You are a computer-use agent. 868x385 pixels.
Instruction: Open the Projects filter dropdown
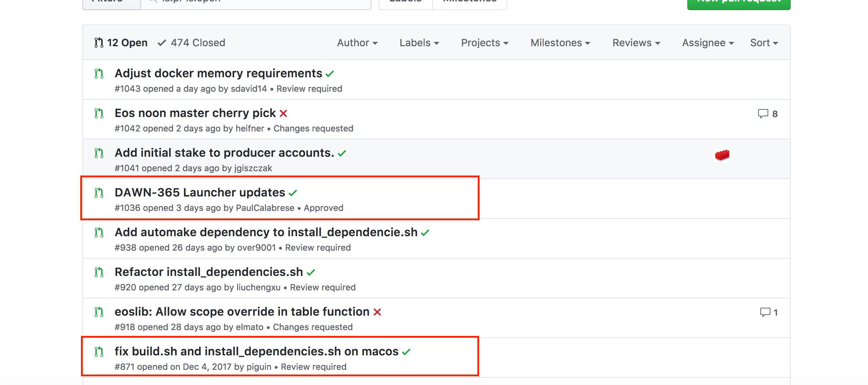[485, 43]
